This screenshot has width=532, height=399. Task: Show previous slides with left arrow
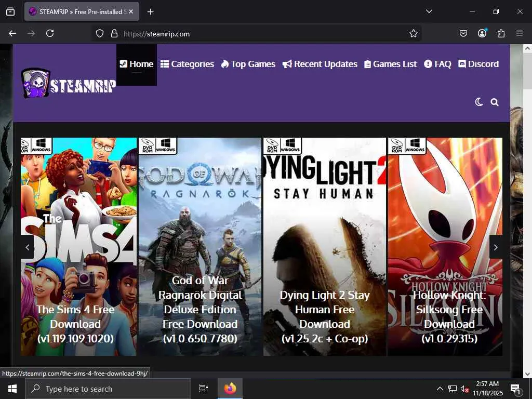tap(28, 247)
